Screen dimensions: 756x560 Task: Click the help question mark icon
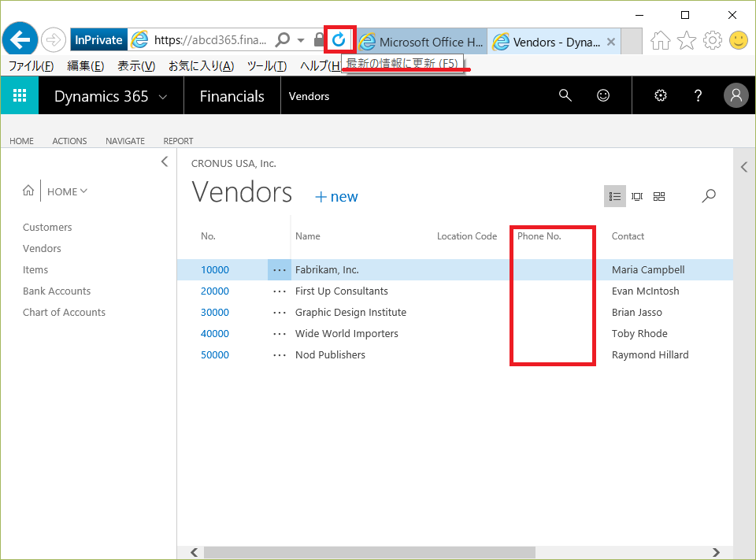coord(698,96)
